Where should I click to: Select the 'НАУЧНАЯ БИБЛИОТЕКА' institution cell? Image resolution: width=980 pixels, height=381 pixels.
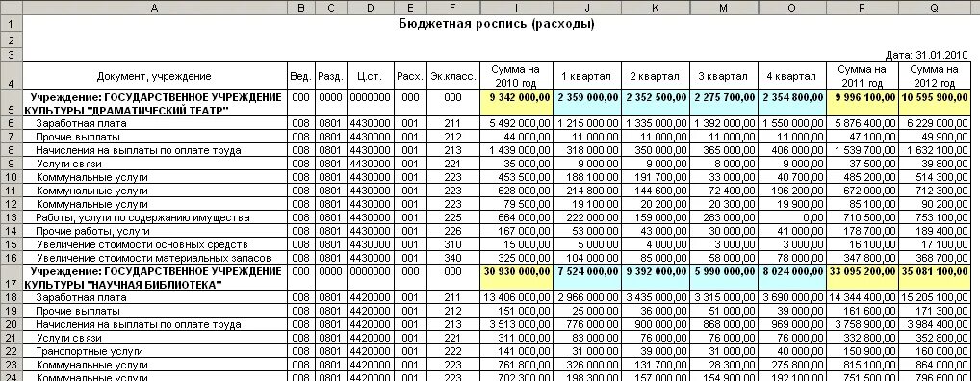coord(155,277)
